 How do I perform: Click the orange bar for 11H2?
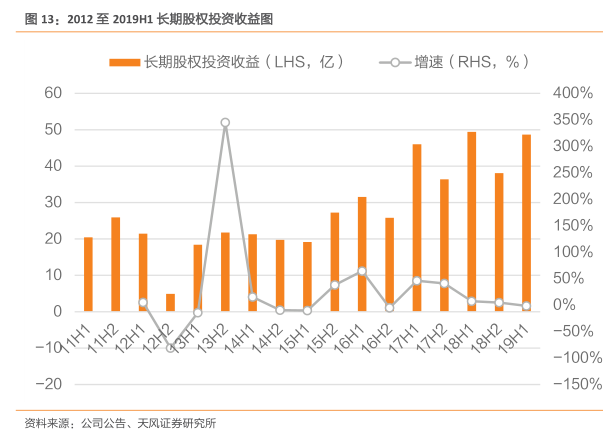click(116, 264)
